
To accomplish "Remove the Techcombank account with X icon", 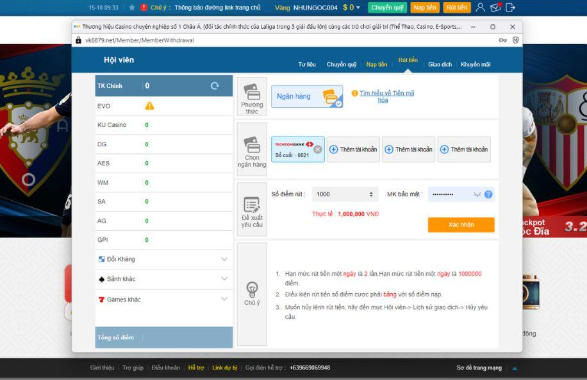I will click(317, 149).
